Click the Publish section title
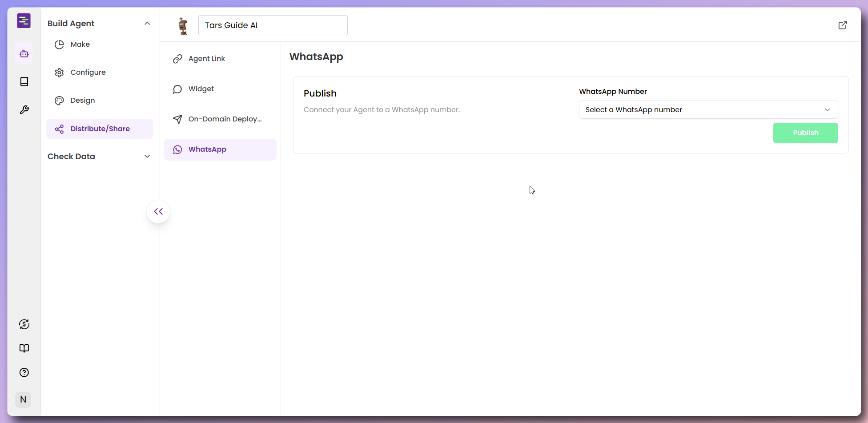868x423 pixels. tap(320, 93)
